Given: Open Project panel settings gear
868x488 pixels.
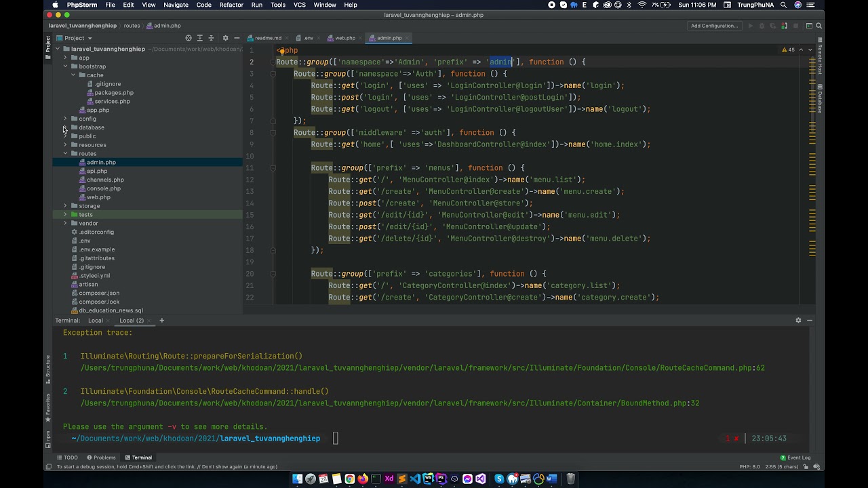Looking at the screenshot, I should click(x=226, y=38).
